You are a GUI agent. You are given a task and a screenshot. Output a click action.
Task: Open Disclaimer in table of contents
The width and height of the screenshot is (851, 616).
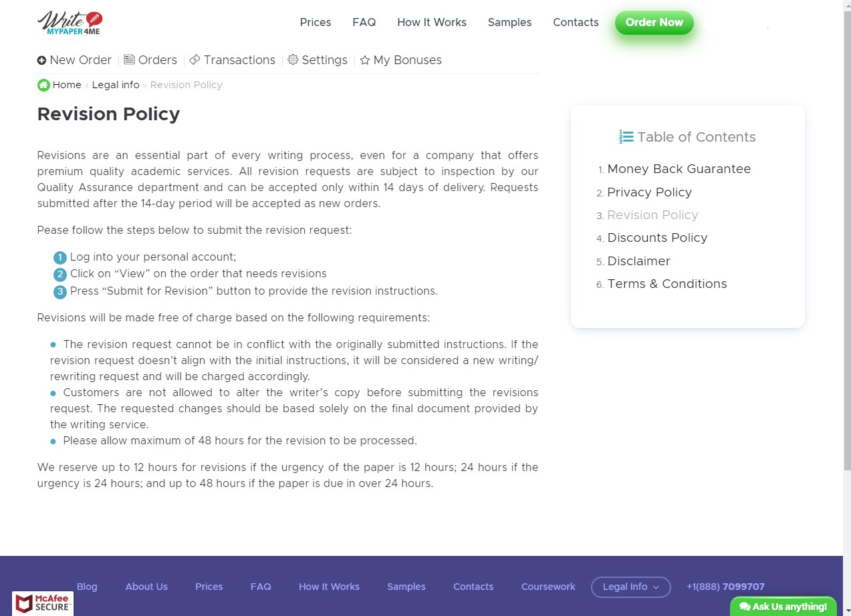[x=638, y=261]
